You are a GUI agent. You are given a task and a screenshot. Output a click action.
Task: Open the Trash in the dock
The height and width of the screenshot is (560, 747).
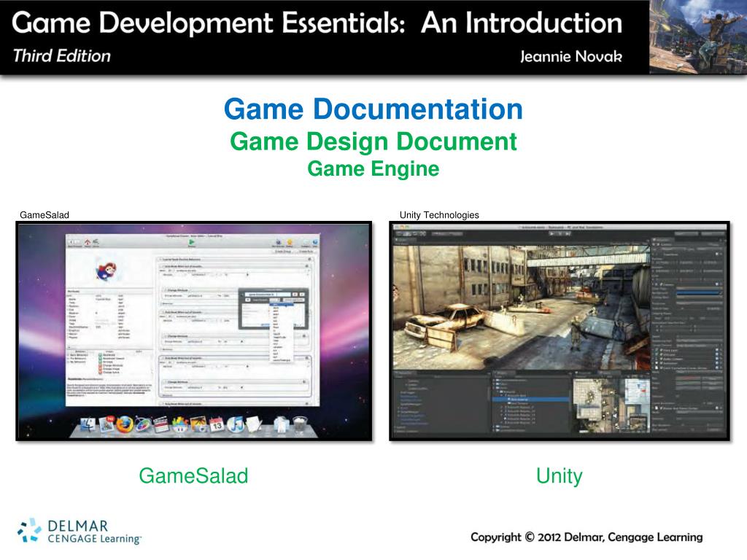(x=300, y=424)
